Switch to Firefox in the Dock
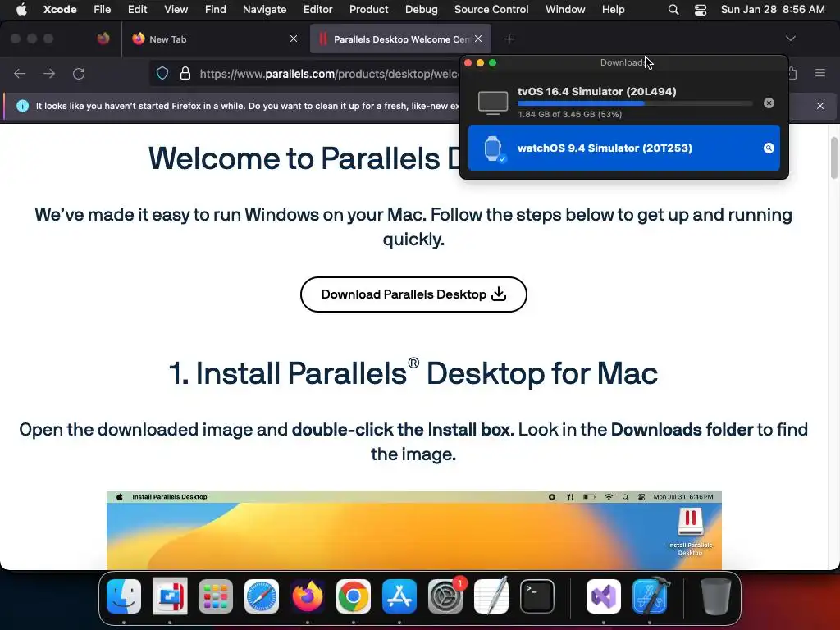 click(308, 596)
